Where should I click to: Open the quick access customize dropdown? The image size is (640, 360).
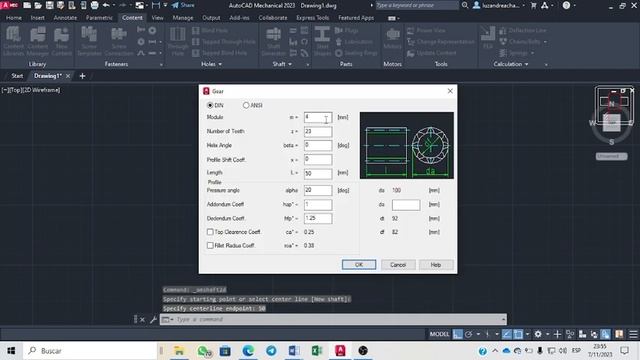click(165, 5)
